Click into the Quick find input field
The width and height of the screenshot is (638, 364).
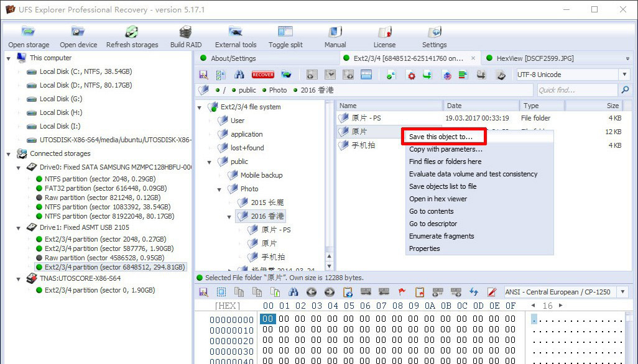[576, 90]
